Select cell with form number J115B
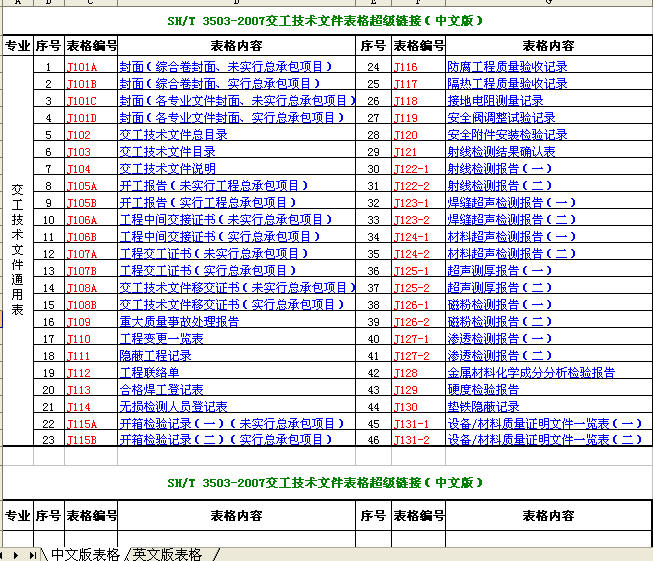This screenshot has width=653, height=561. tap(91, 439)
